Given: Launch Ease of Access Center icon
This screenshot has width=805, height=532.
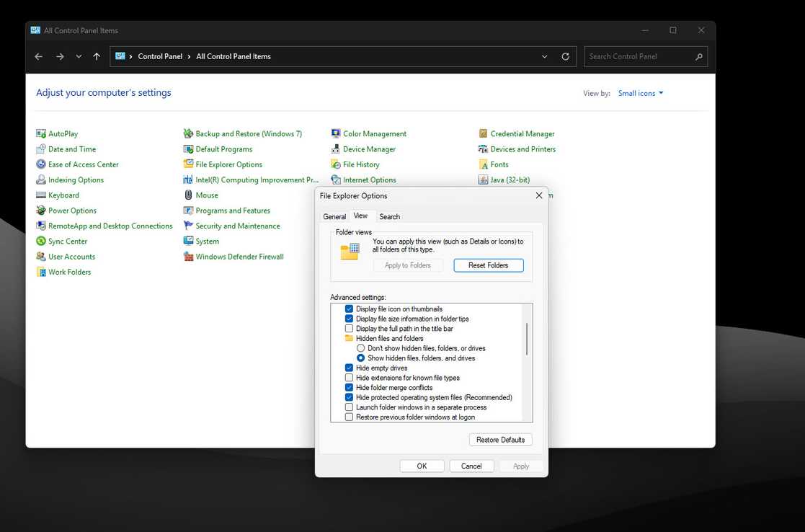Looking at the screenshot, I should click(x=41, y=165).
